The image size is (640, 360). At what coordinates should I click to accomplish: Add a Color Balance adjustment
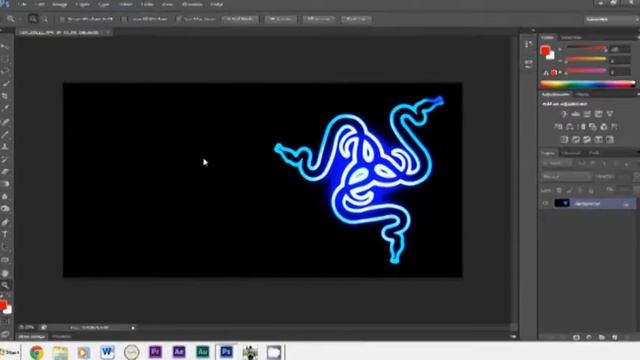(570, 127)
